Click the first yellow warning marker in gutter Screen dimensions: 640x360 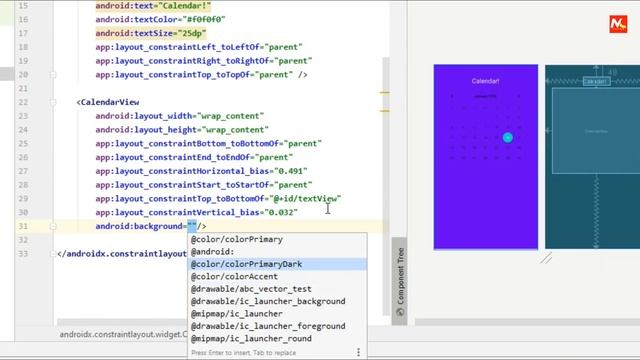point(384,93)
